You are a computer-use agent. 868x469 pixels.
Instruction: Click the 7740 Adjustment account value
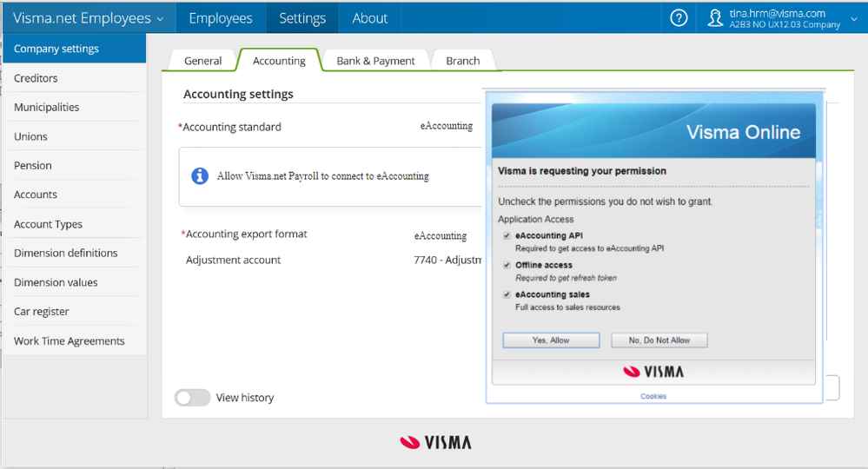point(447,260)
